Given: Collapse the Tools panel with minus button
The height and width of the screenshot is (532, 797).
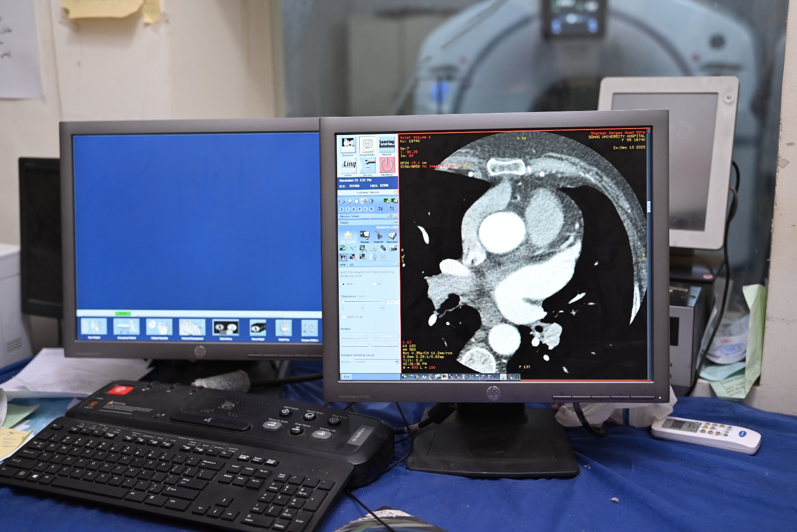Looking at the screenshot, I should pos(396,223).
